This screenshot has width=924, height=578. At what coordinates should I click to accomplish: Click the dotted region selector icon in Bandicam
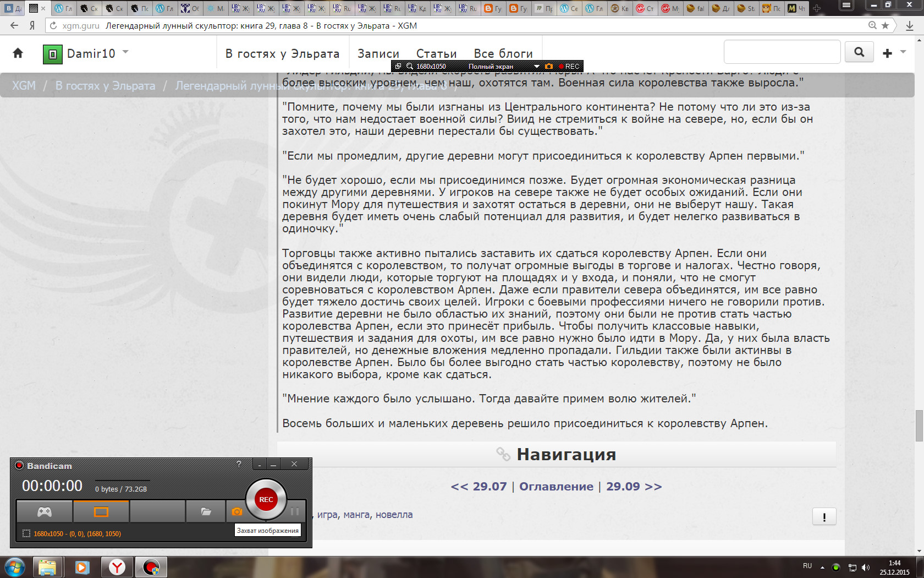click(x=26, y=533)
